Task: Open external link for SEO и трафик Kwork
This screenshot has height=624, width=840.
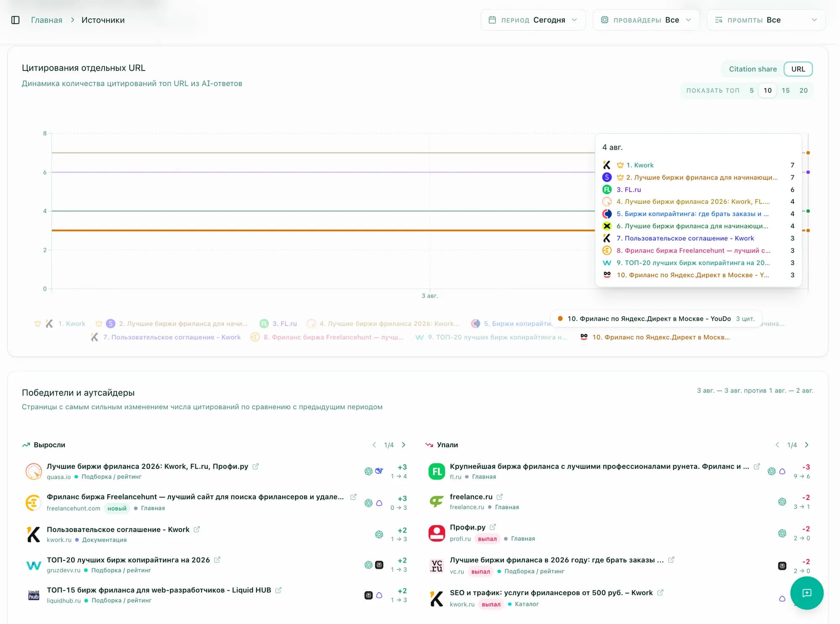Action: tap(660, 592)
